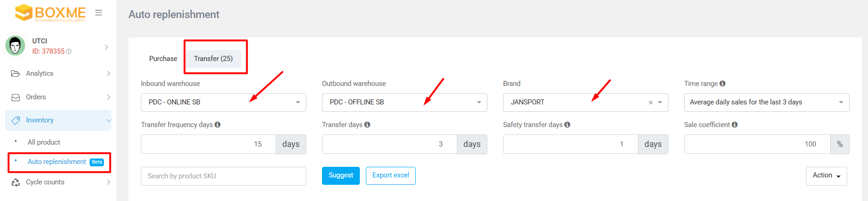
Task: Click the Suggest button
Action: pyautogui.click(x=340, y=176)
